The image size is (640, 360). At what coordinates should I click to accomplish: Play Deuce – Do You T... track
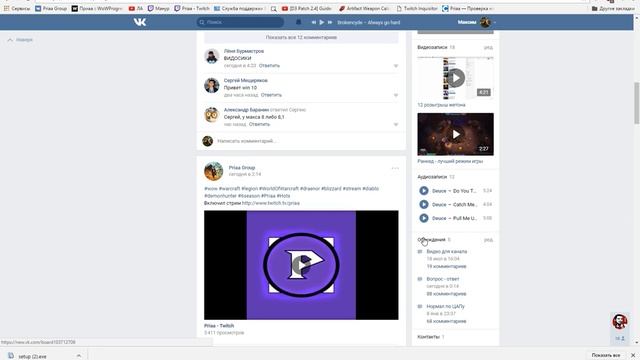pyautogui.click(x=424, y=191)
